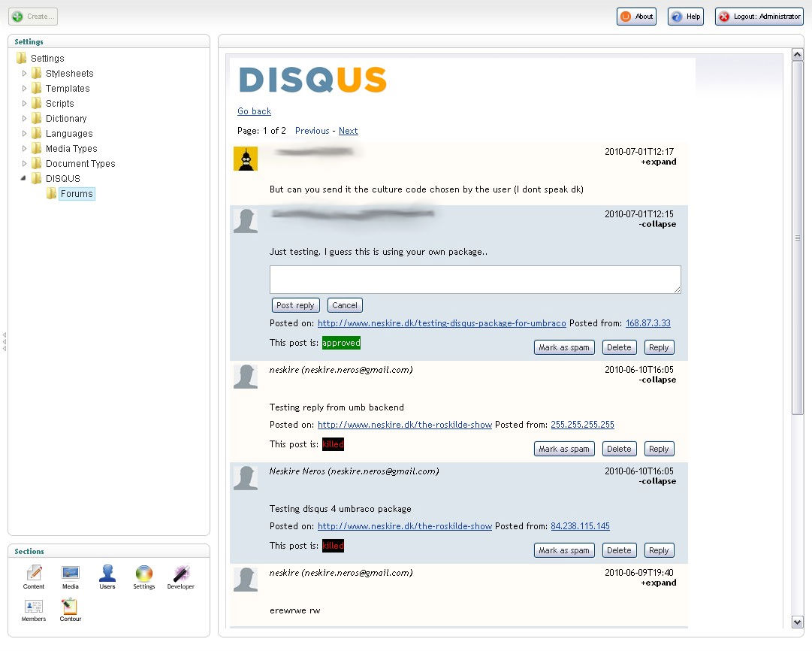Screen dimensions: 812x651
Task: Expand the Dictionary tree node
Action: [24, 118]
